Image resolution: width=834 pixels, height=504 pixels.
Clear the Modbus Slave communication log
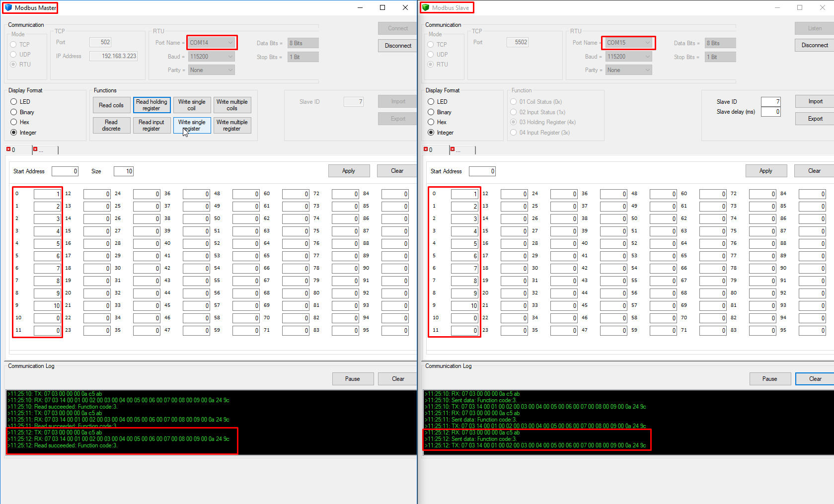pyautogui.click(x=815, y=379)
